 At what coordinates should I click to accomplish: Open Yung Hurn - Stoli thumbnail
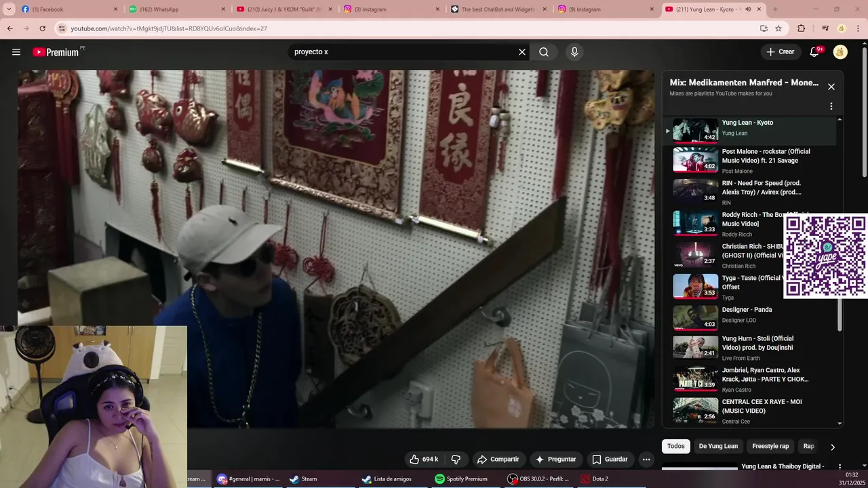tap(695, 346)
